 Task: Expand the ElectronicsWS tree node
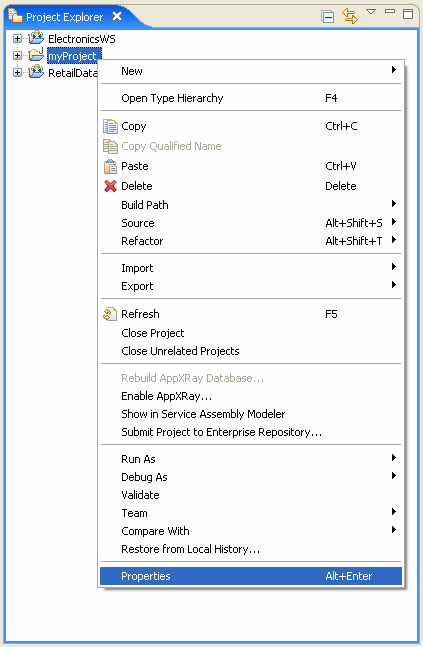click(17, 39)
